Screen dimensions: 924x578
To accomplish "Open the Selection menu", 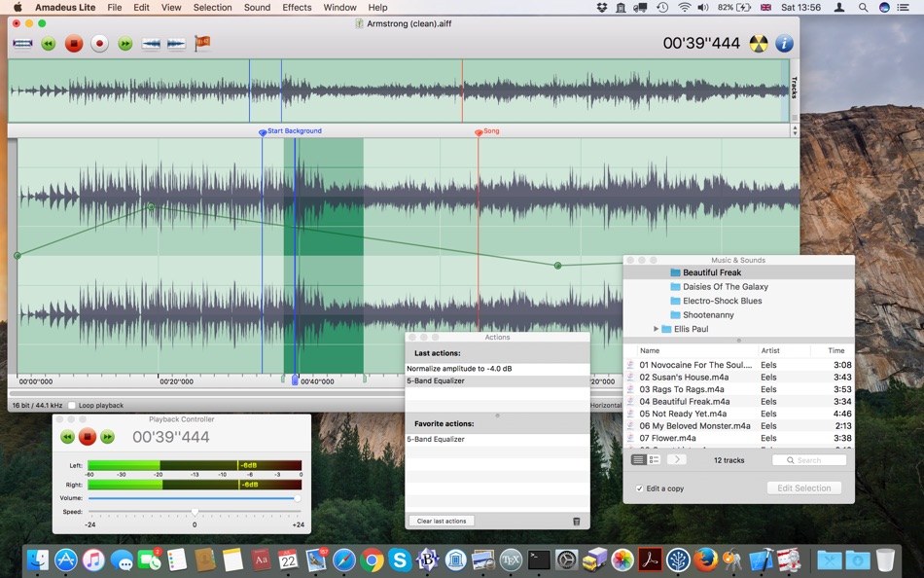I will tap(213, 7).
